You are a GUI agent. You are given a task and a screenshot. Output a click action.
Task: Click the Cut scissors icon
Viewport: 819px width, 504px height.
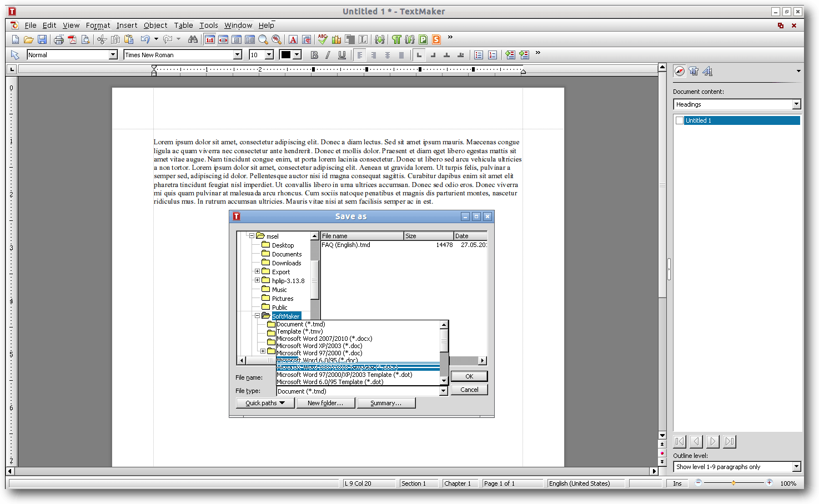(102, 39)
